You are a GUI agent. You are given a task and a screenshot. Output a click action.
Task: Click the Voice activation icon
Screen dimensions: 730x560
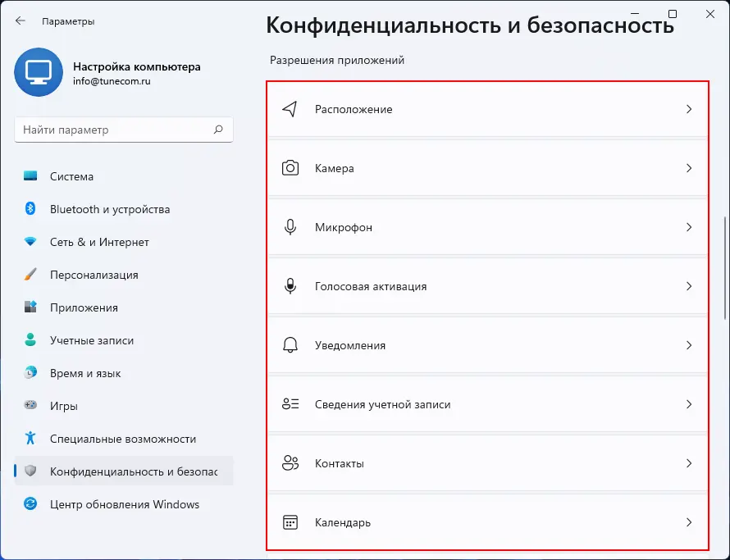(x=290, y=286)
